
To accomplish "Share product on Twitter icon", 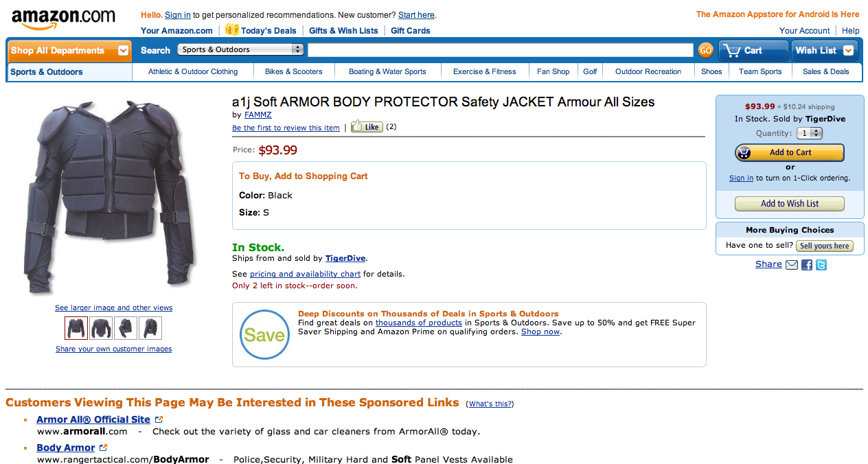I will pos(821,265).
